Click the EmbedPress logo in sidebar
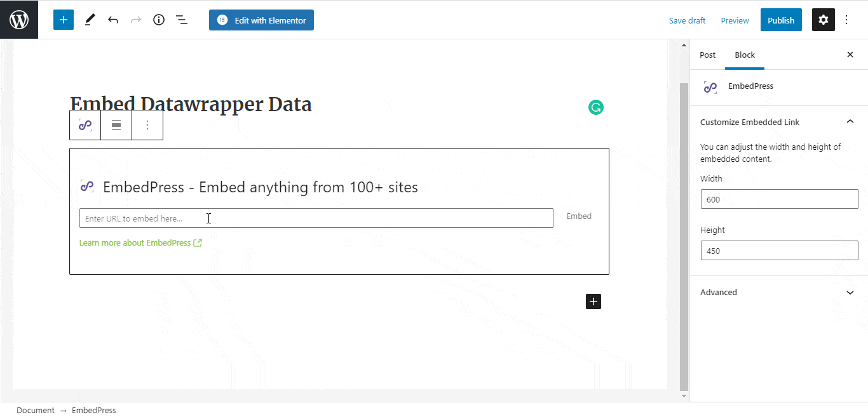 pyautogui.click(x=710, y=88)
